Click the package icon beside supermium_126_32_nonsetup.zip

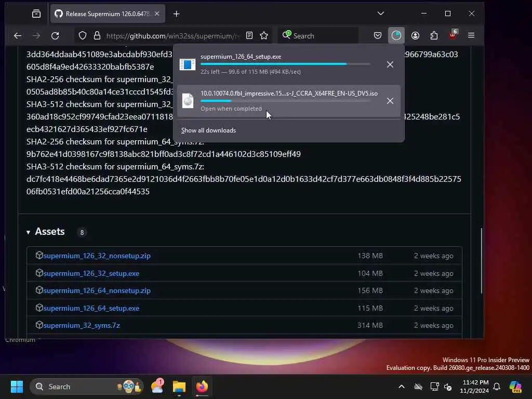pos(39,255)
